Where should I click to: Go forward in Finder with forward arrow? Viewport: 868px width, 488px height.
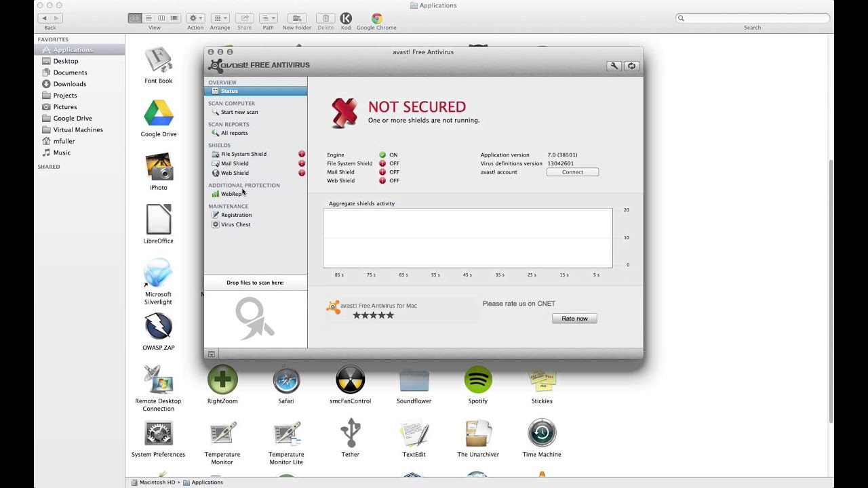pyautogui.click(x=56, y=18)
